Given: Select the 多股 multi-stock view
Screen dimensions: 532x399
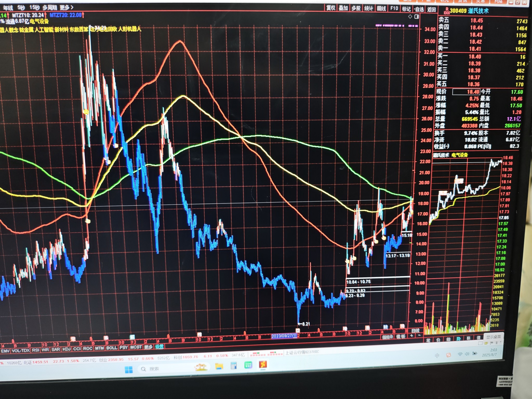Looking at the screenshot, I should click(356, 8).
